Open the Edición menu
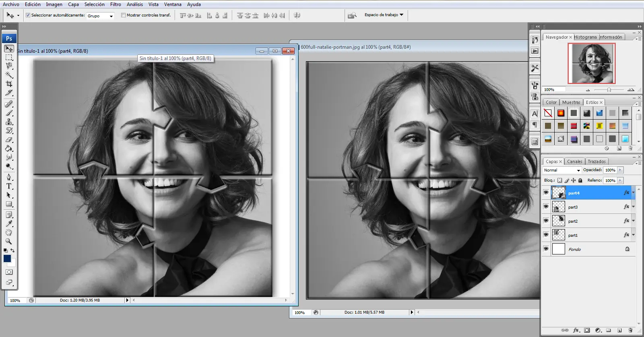This screenshot has height=337, width=644. (x=33, y=4)
